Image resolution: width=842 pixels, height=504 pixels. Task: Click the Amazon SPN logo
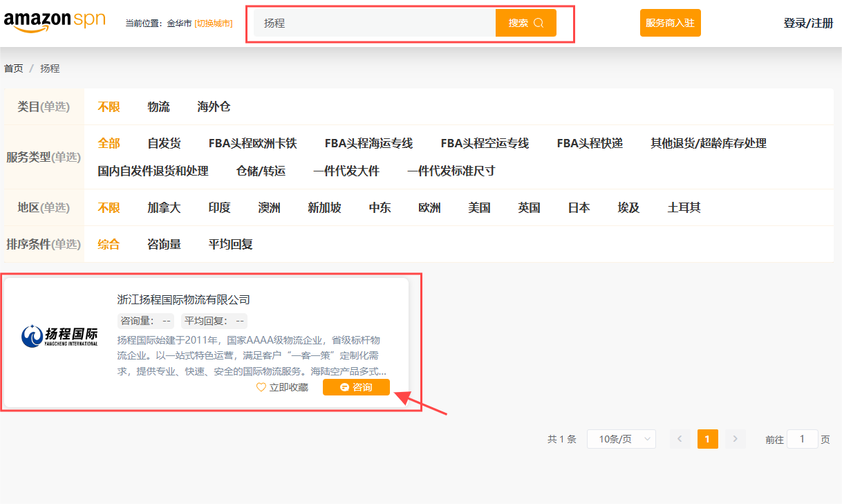click(x=55, y=21)
